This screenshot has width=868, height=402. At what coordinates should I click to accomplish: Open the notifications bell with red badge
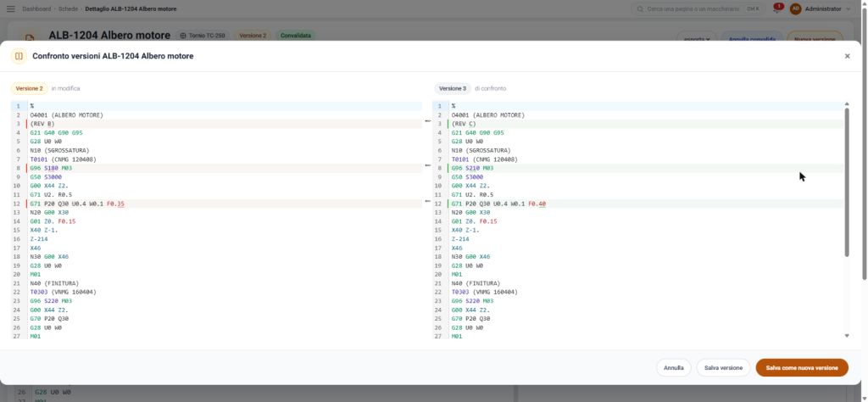[776, 8]
